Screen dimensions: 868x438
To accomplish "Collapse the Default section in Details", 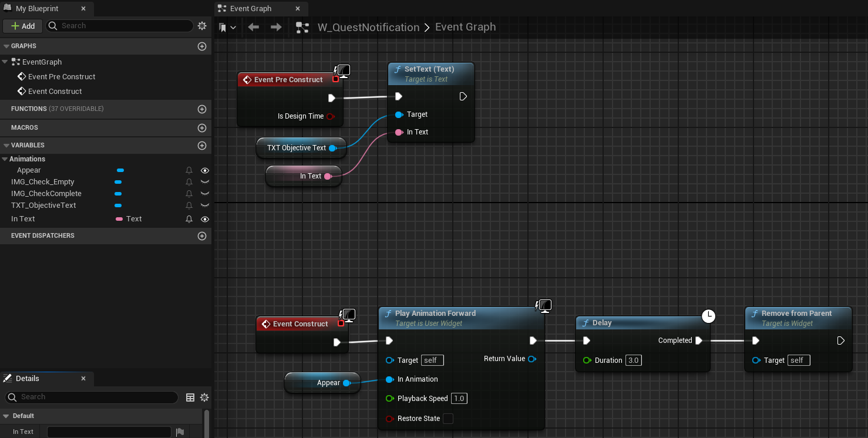I will 6,416.
